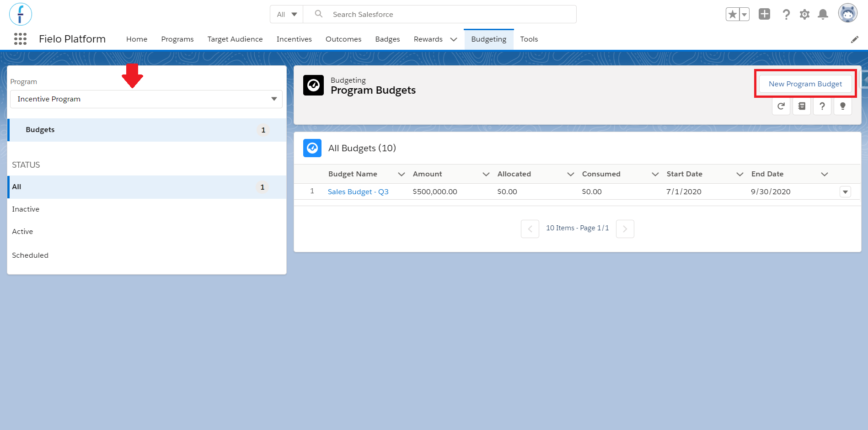Open the Amount column menu chevron
868x430 pixels.
[486, 174]
